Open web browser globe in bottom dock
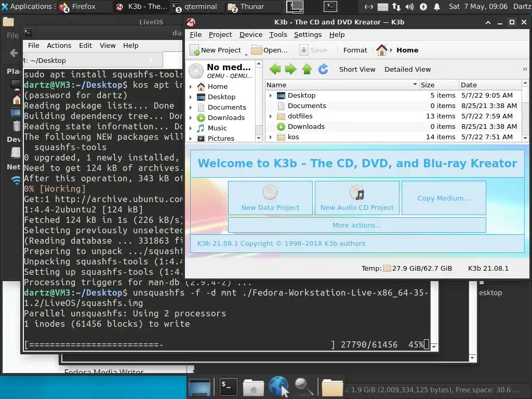The image size is (532, 399). pyautogui.click(x=278, y=387)
